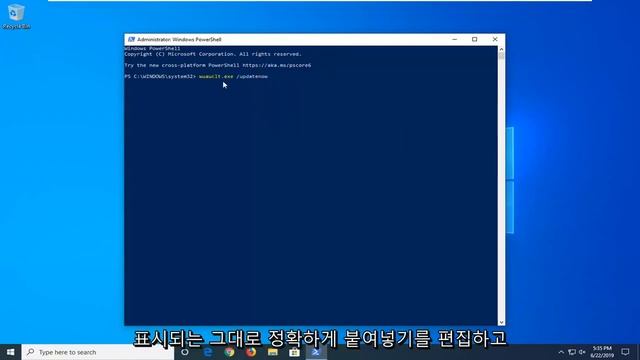The width and height of the screenshot is (640, 360).
Task: Launch Microsoft Edge from taskbar
Action: pyautogui.click(x=208, y=352)
